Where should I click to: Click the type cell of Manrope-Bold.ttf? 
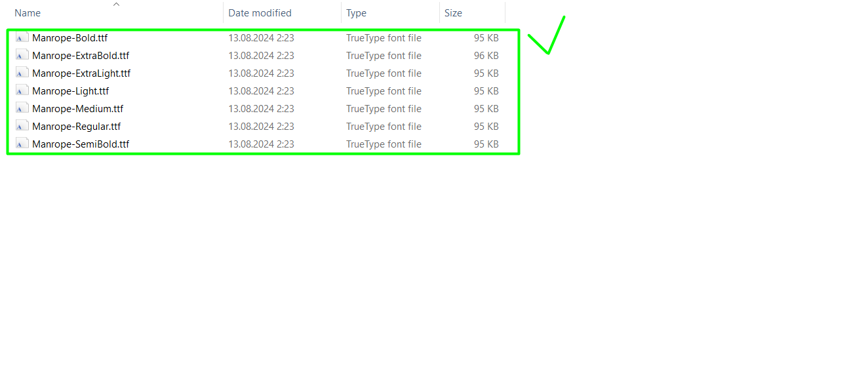pyautogui.click(x=384, y=38)
